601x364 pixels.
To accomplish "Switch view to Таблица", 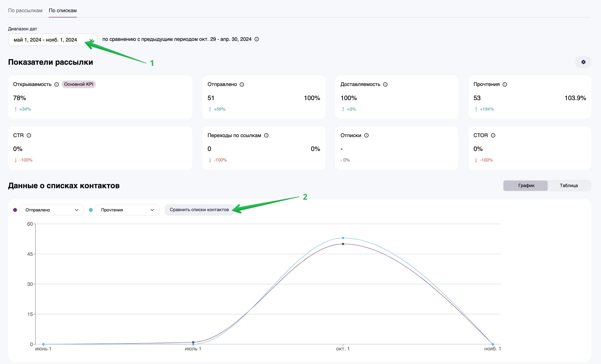I will point(568,186).
